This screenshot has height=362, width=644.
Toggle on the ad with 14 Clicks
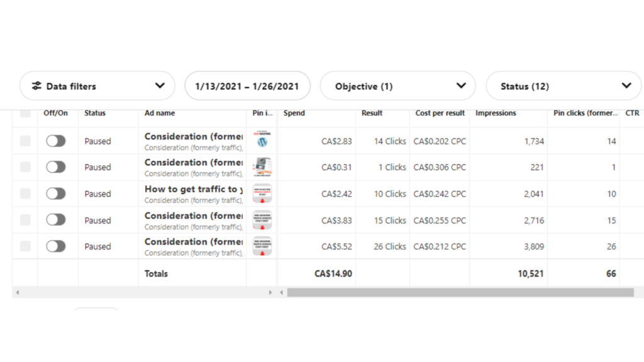(56, 141)
